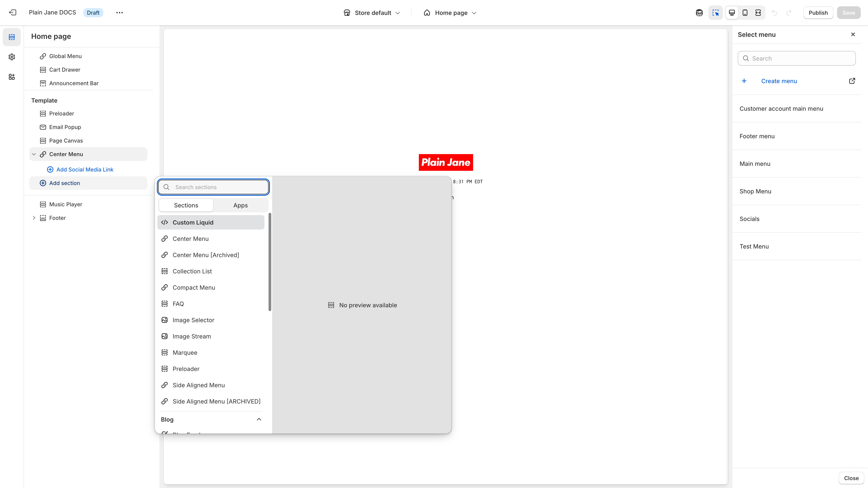Select the desktop preview icon
The height and width of the screenshot is (488, 868).
click(x=732, y=12)
